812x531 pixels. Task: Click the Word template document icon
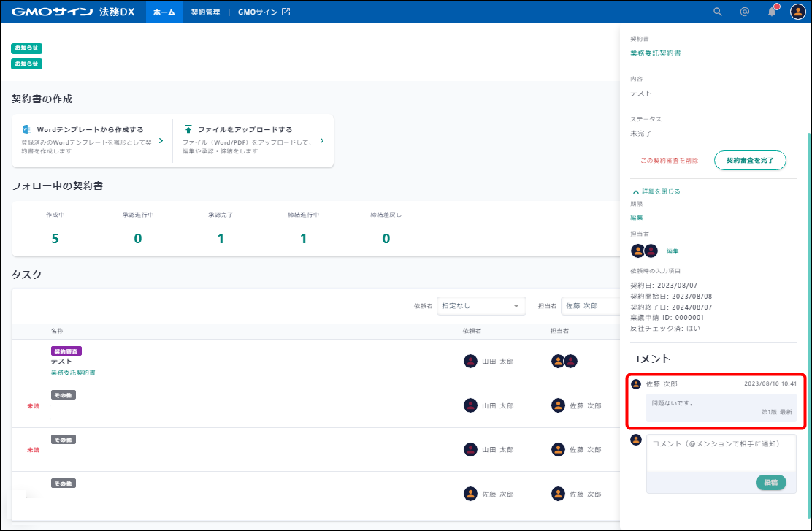[x=27, y=129]
